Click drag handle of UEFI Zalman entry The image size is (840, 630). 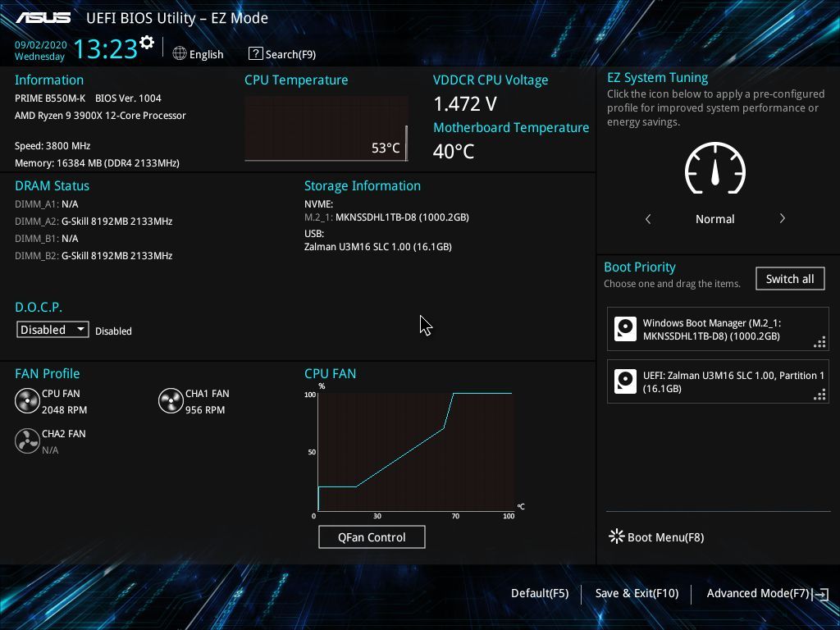819,395
